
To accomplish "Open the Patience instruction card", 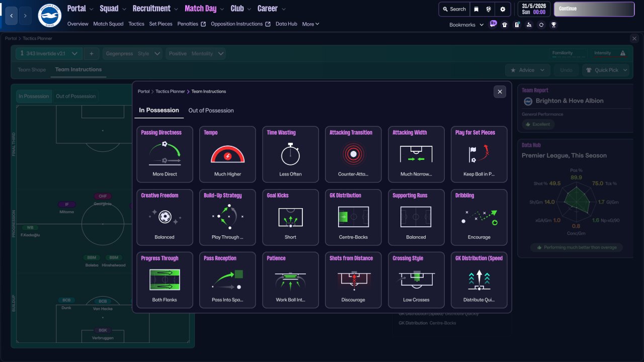I will coord(290,280).
